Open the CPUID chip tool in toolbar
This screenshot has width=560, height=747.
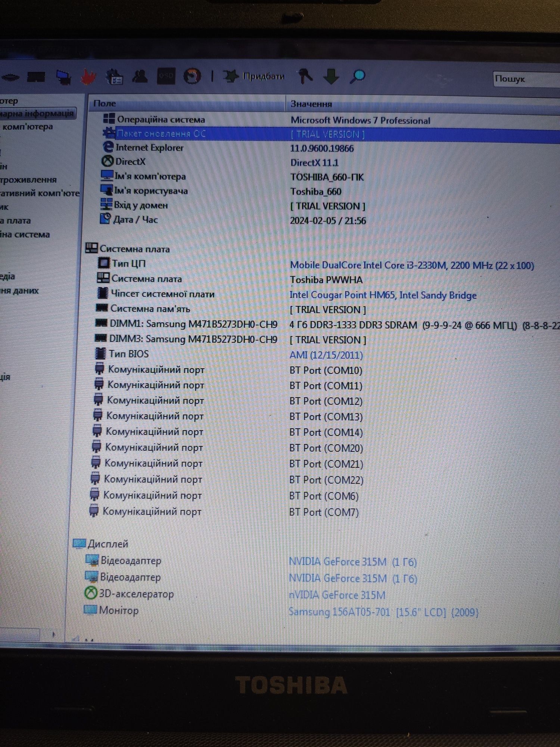pos(10,78)
